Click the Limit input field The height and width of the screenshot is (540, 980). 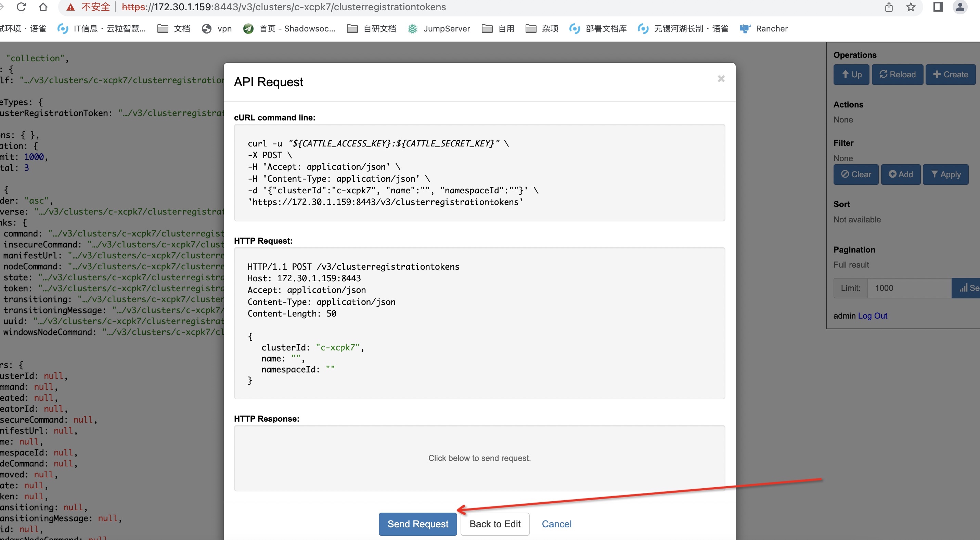[909, 288]
